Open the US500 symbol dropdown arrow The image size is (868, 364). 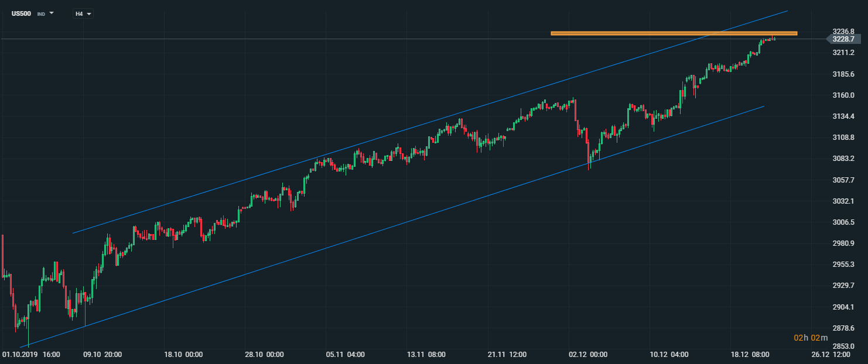pos(52,13)
